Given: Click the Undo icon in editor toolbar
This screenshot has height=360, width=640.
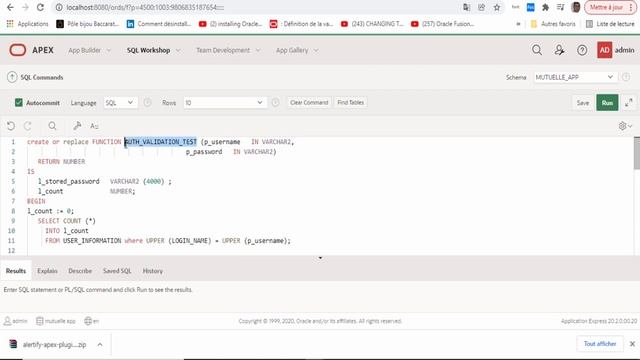Looking at the screenshot, I should pos(11,126).
